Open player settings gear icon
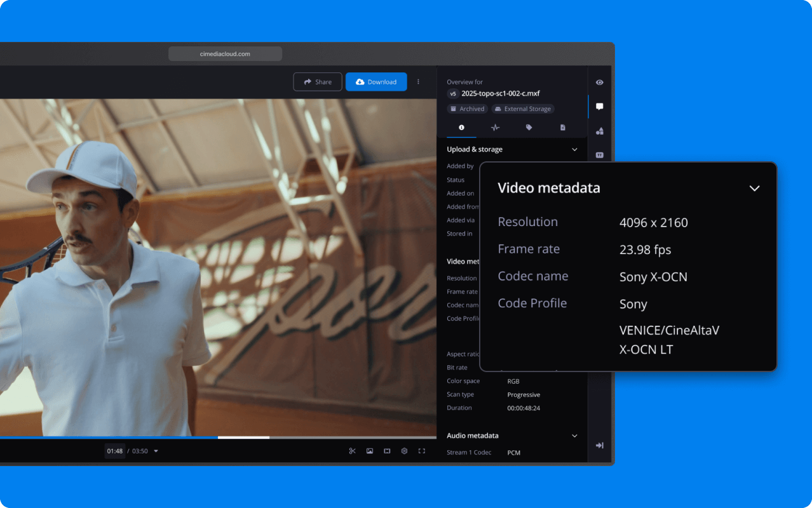 point(404,451)
